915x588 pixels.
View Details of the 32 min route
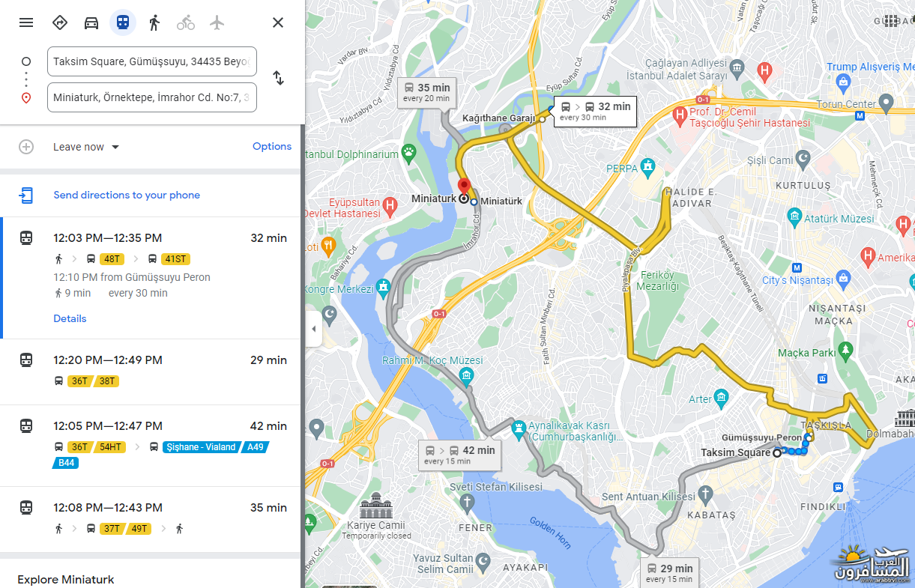(x=70, y=318)
